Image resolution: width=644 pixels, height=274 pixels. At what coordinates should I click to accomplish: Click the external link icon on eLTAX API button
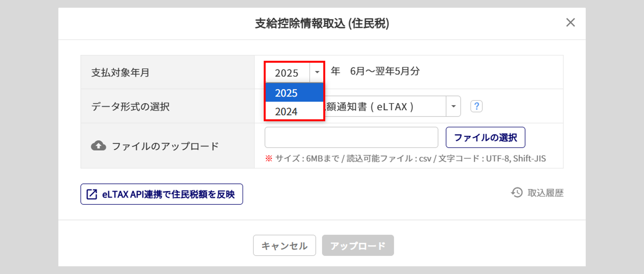point(92,194)
